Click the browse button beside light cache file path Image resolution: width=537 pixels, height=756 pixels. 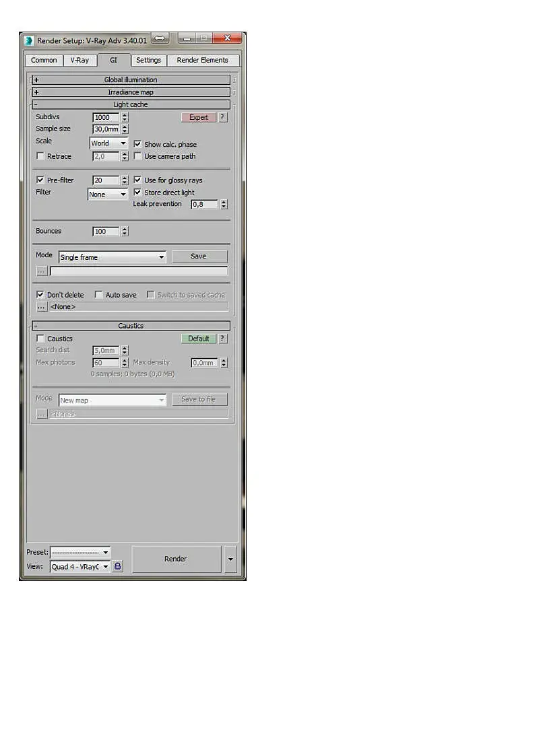click(42, 271)
